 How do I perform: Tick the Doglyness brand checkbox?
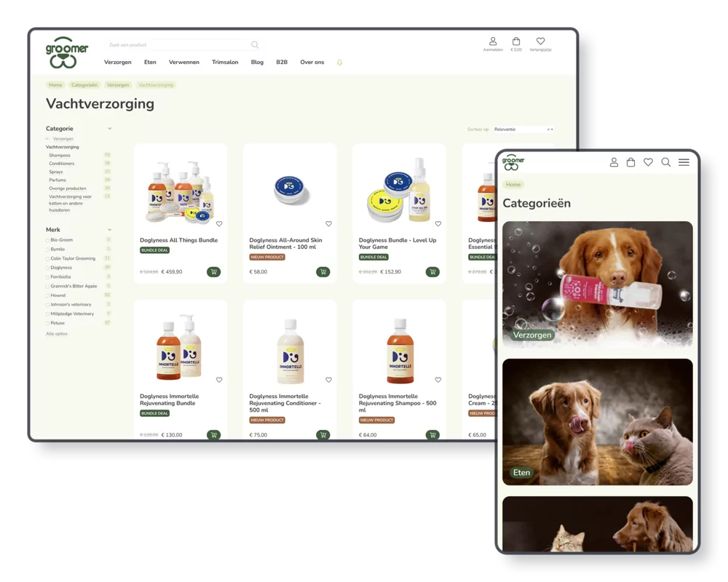[x=48, y=268]
